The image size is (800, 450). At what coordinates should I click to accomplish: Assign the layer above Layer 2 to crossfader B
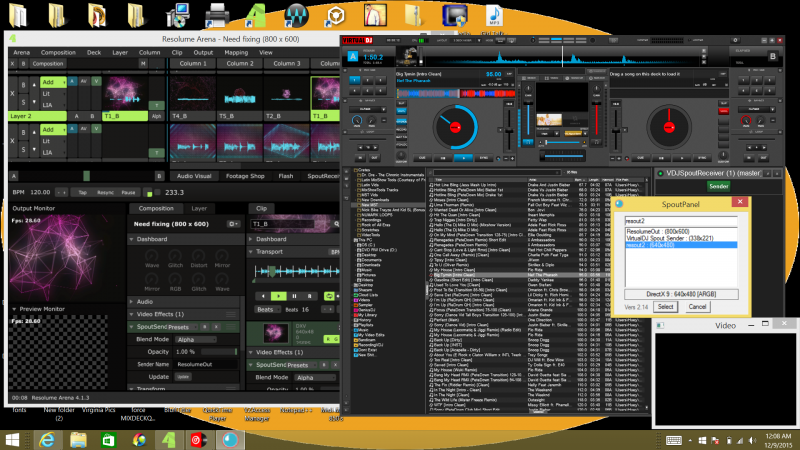92,116
